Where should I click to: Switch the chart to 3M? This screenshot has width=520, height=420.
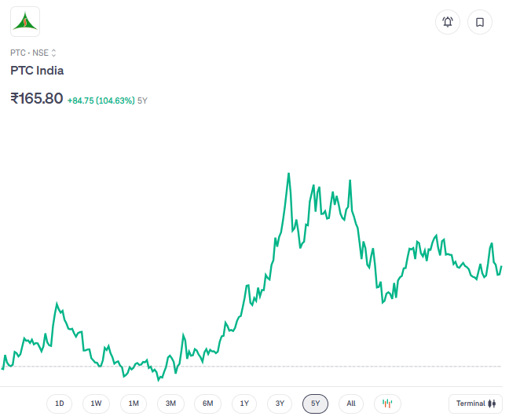170,404
